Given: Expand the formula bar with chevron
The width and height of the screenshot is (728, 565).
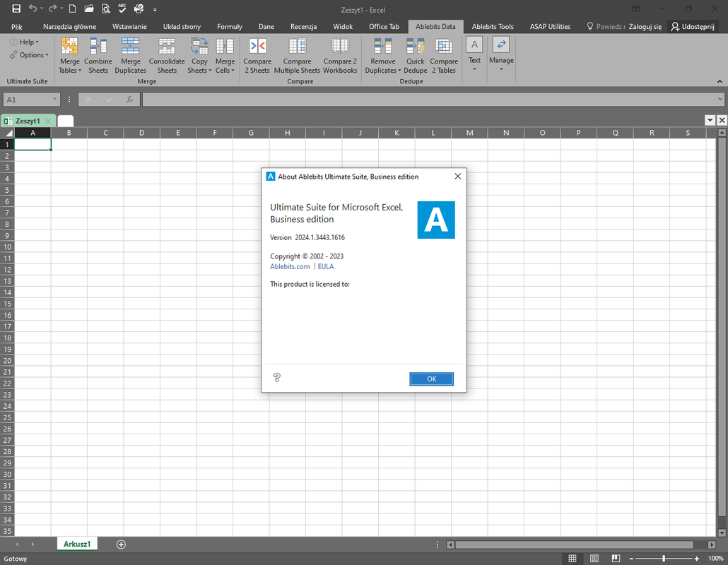Looking at the screenshot, I should click(x=720, y=99).
